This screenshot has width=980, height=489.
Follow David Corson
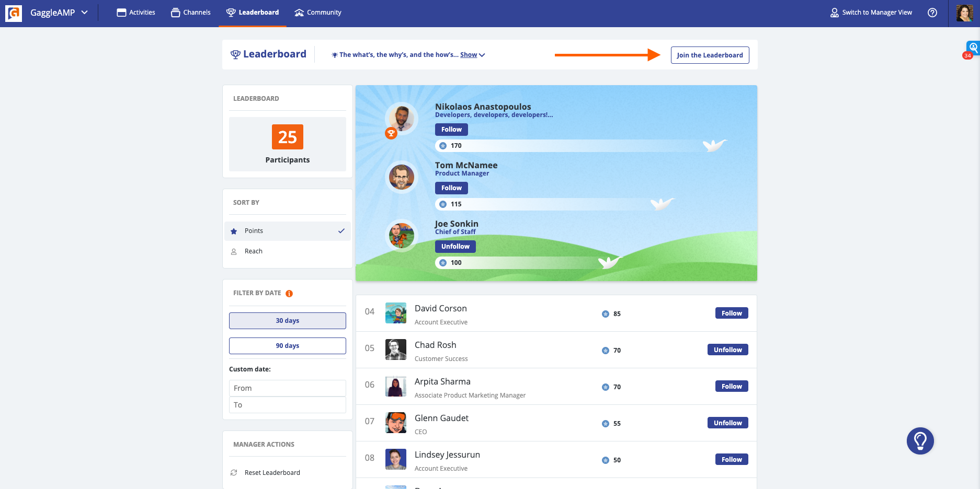pyautogui.click(x=732, y=313)
